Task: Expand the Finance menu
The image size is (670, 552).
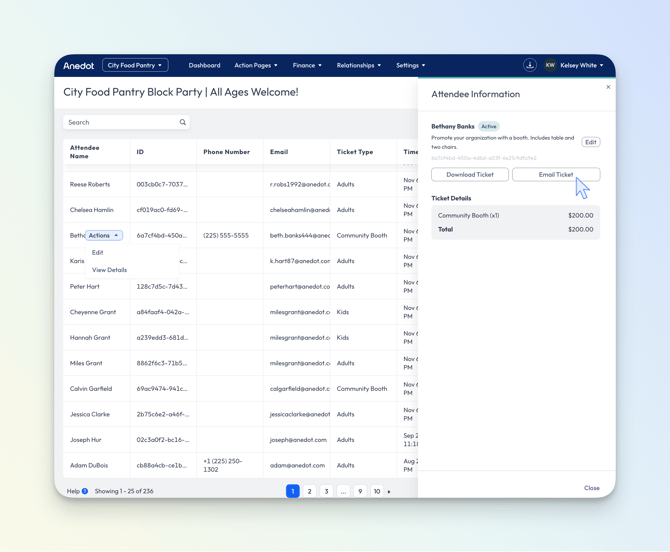Action: (307, 65)
